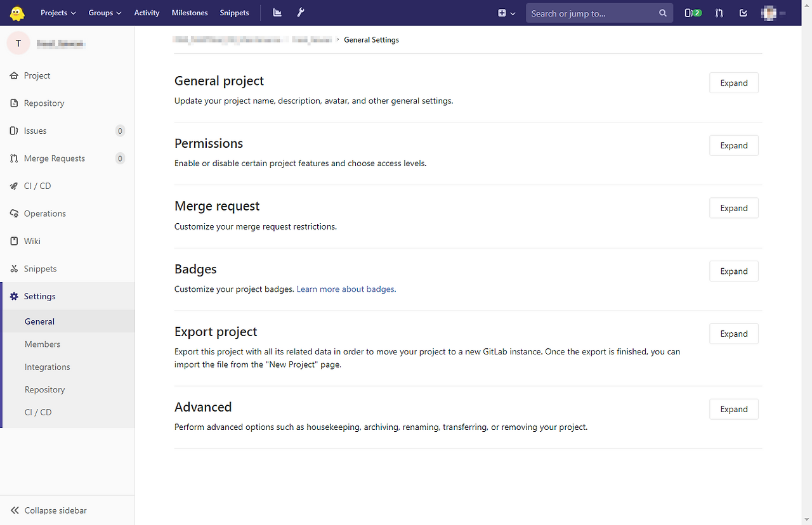Image resolution: width=812 pixels, height=525 pixels.
Task: Open the Projects dropdown menu
Action: pos(58,13)
